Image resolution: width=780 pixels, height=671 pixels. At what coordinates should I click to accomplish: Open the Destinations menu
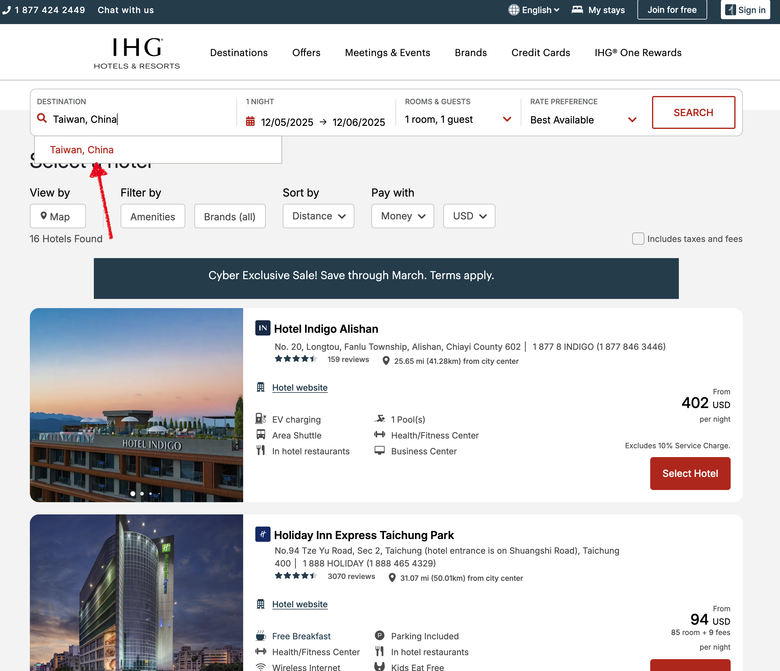[239, 53]
